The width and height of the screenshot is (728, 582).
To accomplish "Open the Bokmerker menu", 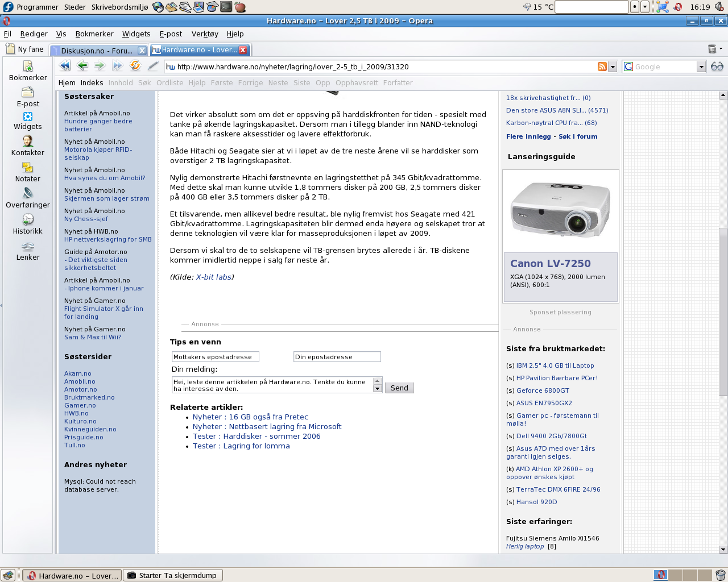I will tap(94, 34).
